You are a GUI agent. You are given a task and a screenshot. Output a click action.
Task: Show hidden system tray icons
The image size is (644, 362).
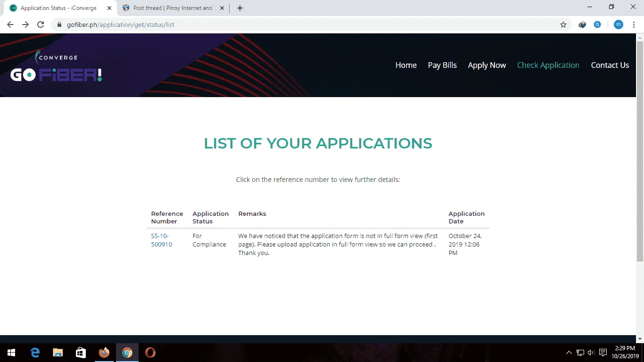point(569,353)
